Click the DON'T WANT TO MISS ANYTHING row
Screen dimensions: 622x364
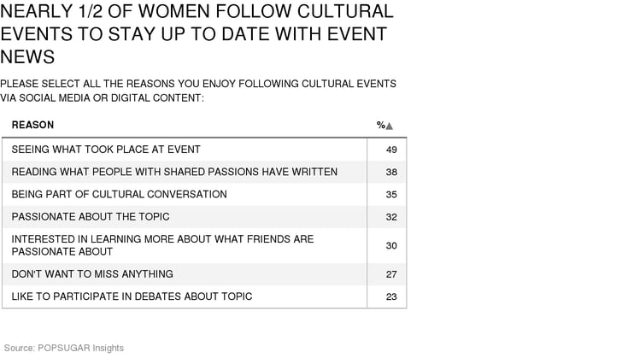pyautogui.click(x=204, y=274)
